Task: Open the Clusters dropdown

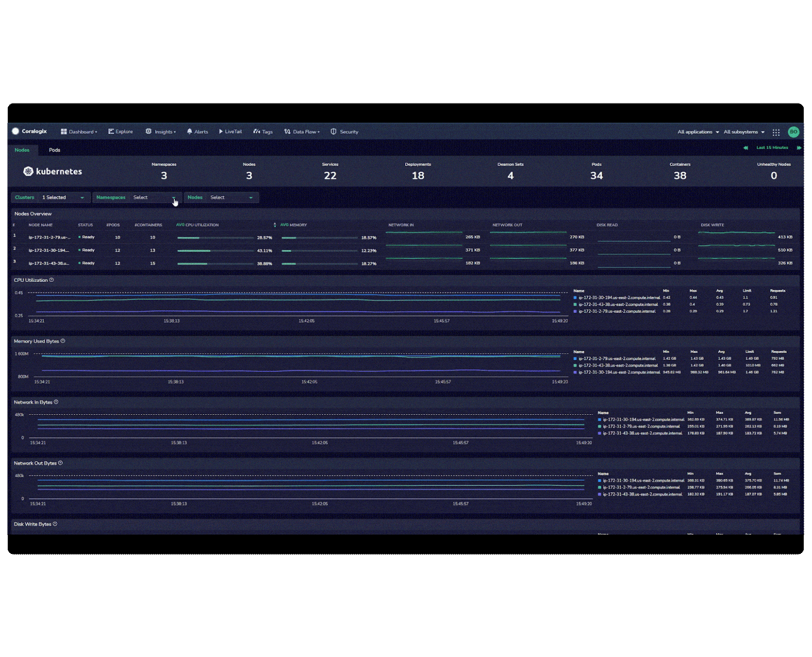Action: click(51, 197)
